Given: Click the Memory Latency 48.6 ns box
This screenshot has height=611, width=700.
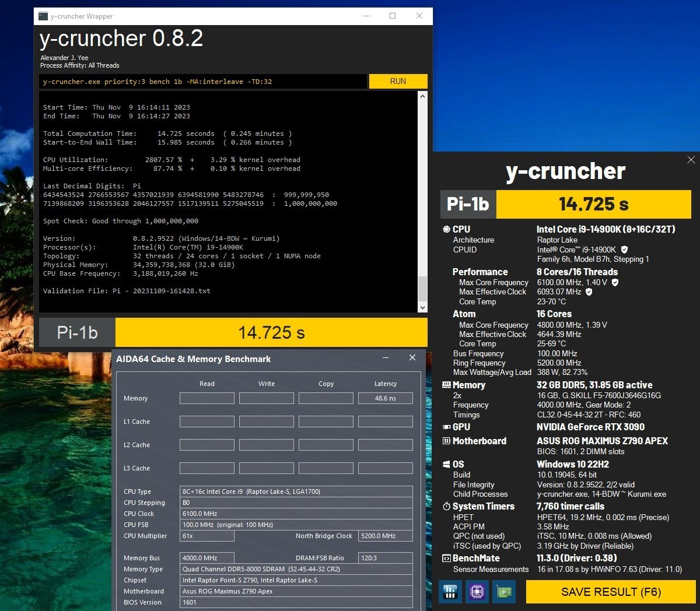Looking at the screenshot, I should [386, 398].
